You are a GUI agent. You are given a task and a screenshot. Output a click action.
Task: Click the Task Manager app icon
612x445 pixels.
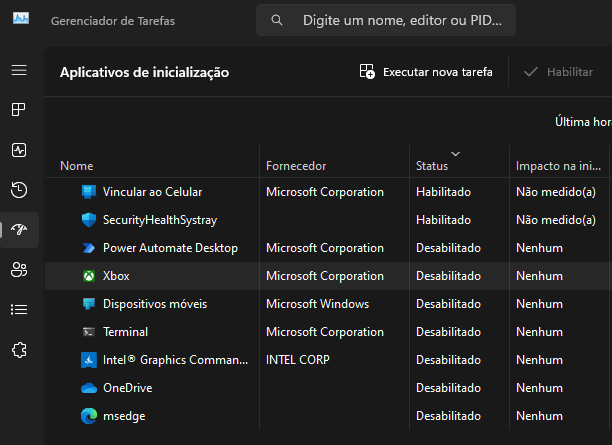click(x=21, y=18)
